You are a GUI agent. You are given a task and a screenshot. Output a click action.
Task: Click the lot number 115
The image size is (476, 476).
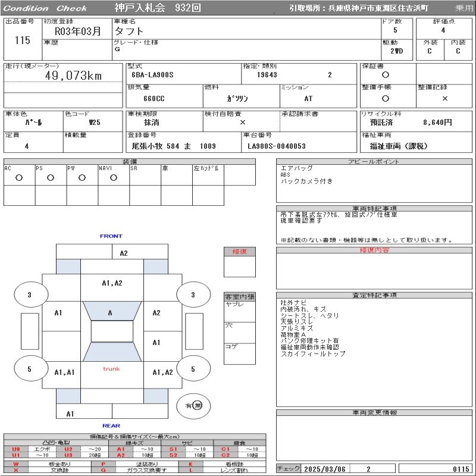pos(23,40)
